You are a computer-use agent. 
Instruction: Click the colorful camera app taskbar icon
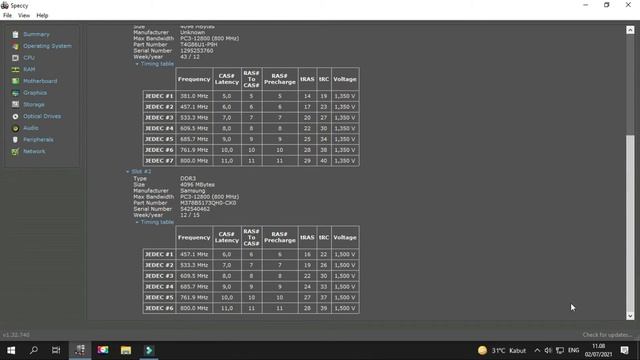(x=103, y=350)
